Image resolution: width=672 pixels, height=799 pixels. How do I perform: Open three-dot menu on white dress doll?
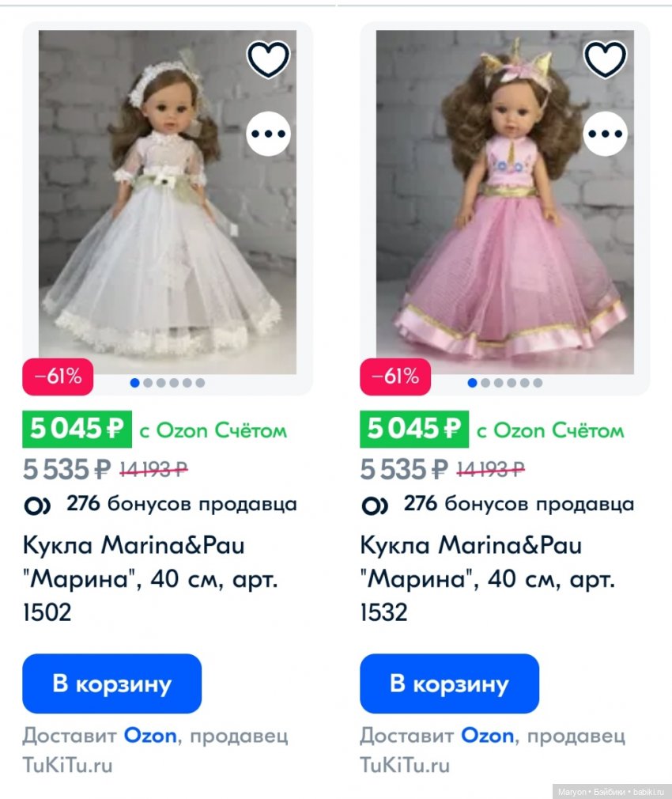tap(269, 134)
